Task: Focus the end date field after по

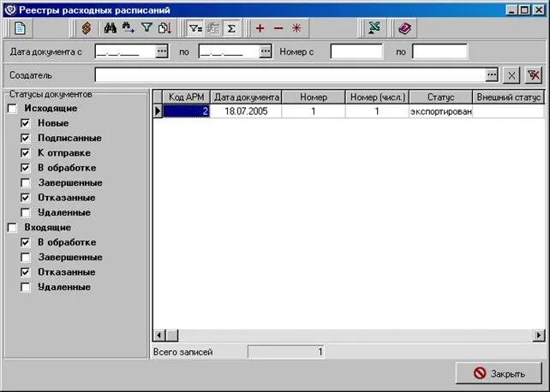Action: (229, 52)
